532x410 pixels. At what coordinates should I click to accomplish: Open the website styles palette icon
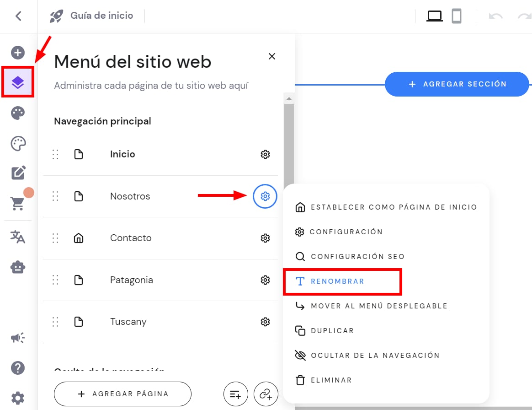18,113
